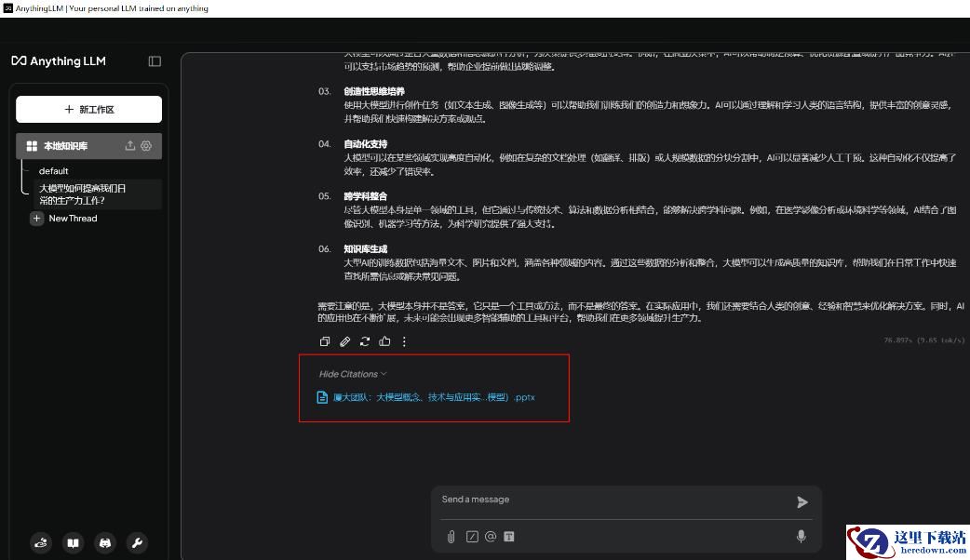Create a new workspace with 新工作区 button

(89, 110)
